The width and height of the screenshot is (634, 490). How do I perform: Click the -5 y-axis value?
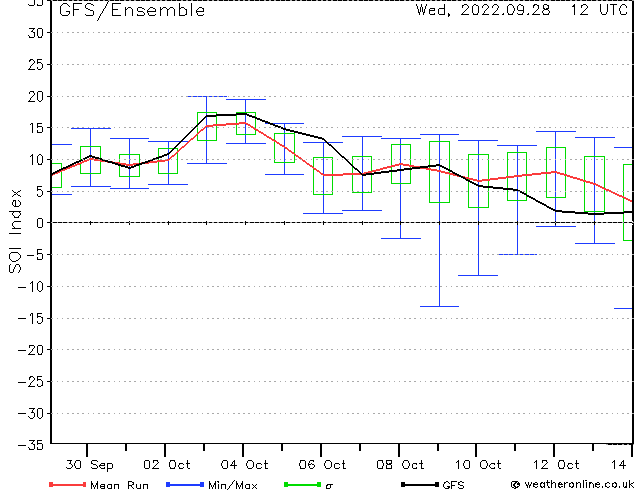[35, 255]
